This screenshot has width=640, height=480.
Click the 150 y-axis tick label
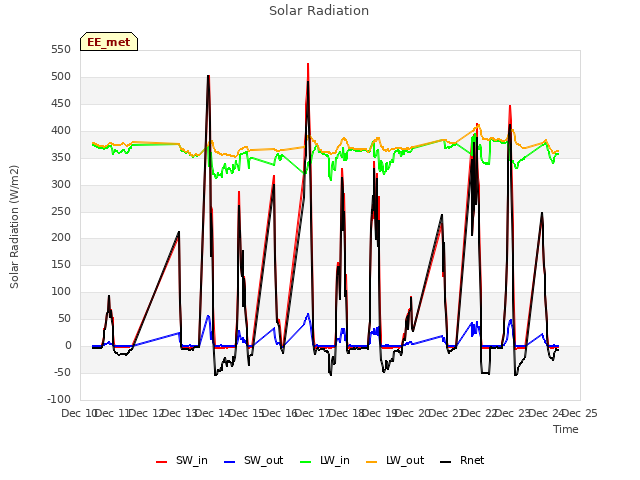[61, 264]
